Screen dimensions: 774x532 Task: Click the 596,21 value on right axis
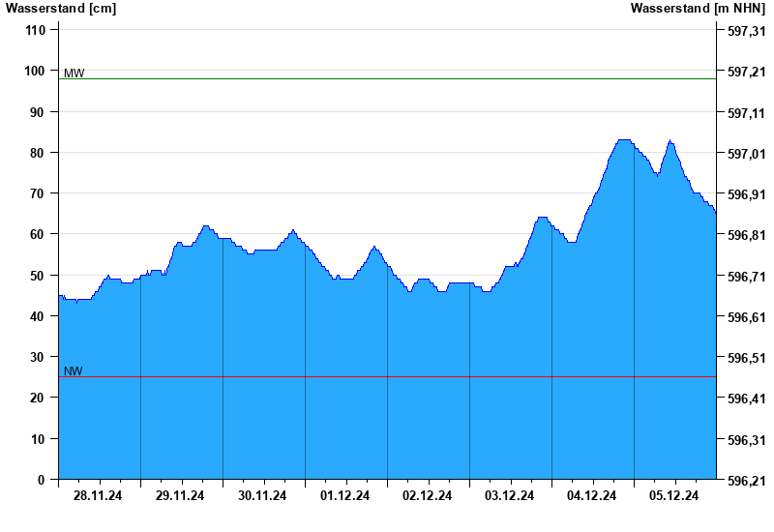tap(747, 481)
